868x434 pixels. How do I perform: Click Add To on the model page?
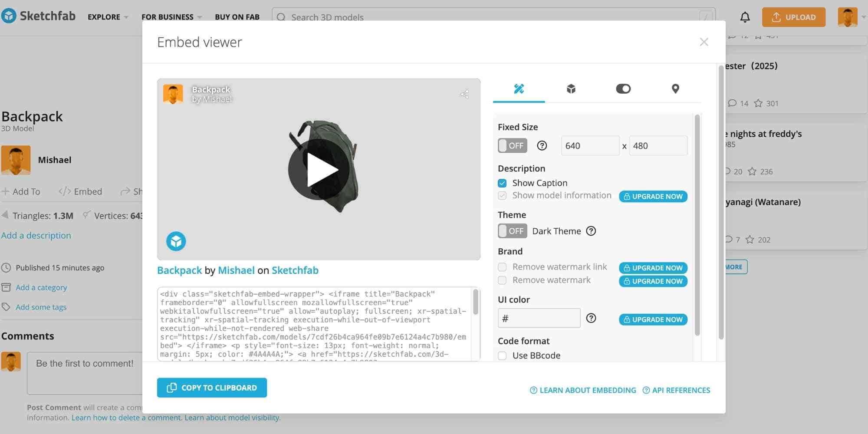pyautogui.click(x=21, y=191)
